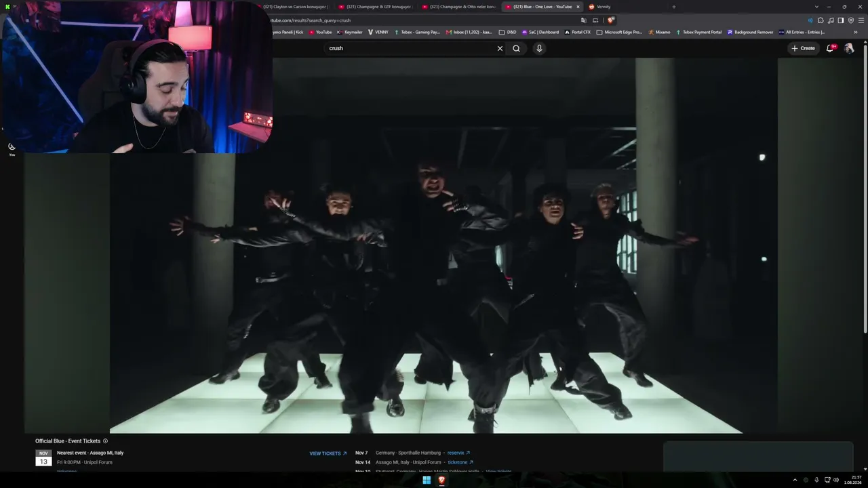Open the YouTube account avatar menu
868x488 pixels.
pyautogui.click(x=849, y=48)
